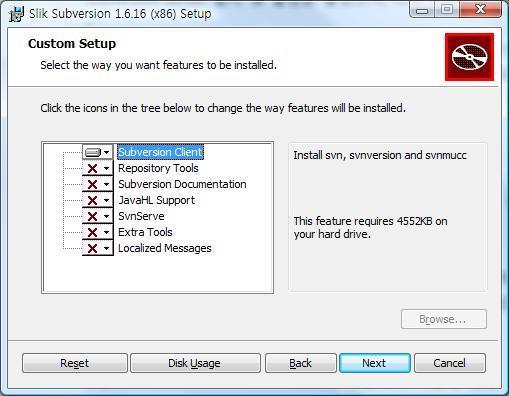Minimize the setup window
509x396 pixels.
(x=422, y=10)
